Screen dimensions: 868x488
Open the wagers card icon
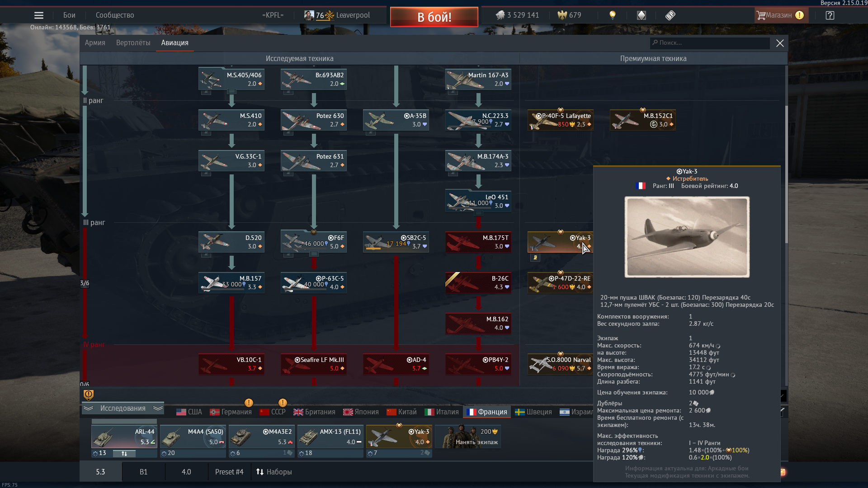pyautogui.click(x=642, y=15)
